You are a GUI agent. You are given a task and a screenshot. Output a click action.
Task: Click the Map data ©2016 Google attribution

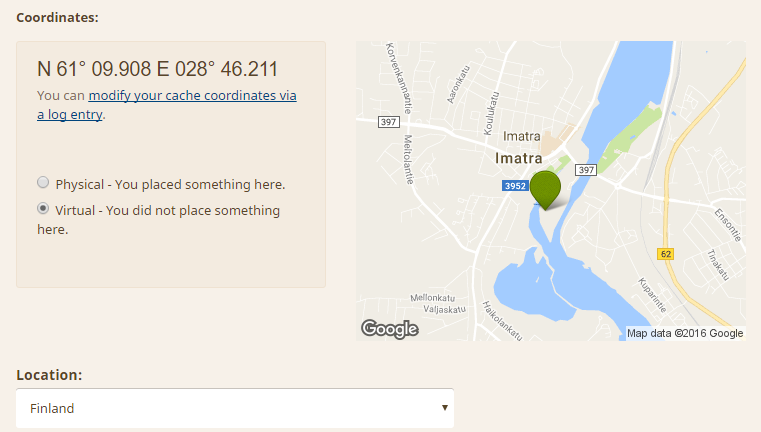click(685, 333)
